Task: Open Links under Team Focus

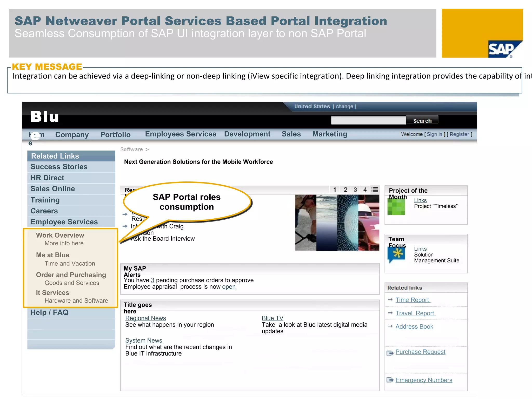Action: (x=420, y=249)
